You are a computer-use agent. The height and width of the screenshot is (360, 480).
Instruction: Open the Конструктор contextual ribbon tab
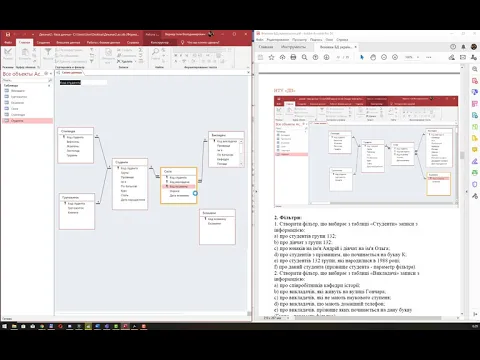pos(159,42)
